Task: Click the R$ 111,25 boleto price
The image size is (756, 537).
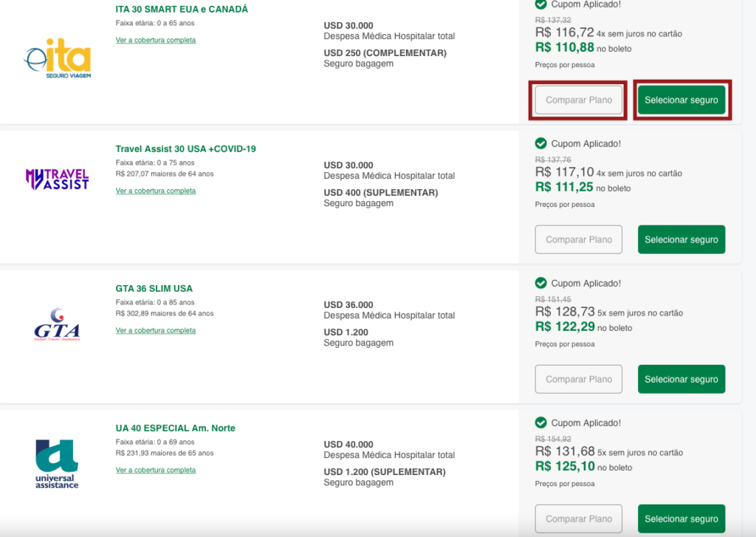Action: [564, 187]
